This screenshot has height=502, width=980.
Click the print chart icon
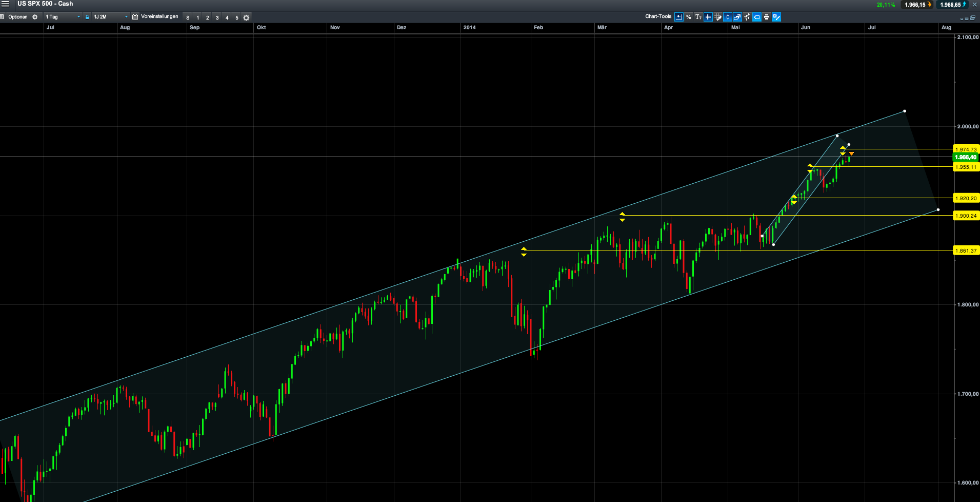pos(767,17)
